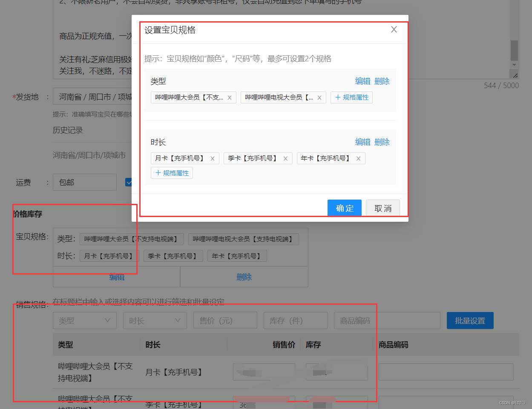This screenshot has width=532, height=409.
Task: Select 月卡【充手机号】 tag in 宝贝规格 box
Action: [x=109, y=256]
